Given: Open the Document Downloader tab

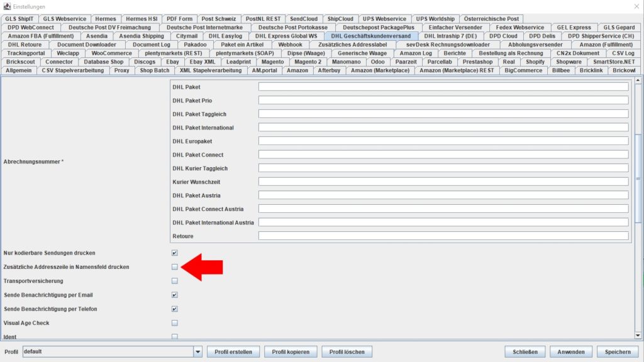Looking at the screenshot, I should pos(87,45).
